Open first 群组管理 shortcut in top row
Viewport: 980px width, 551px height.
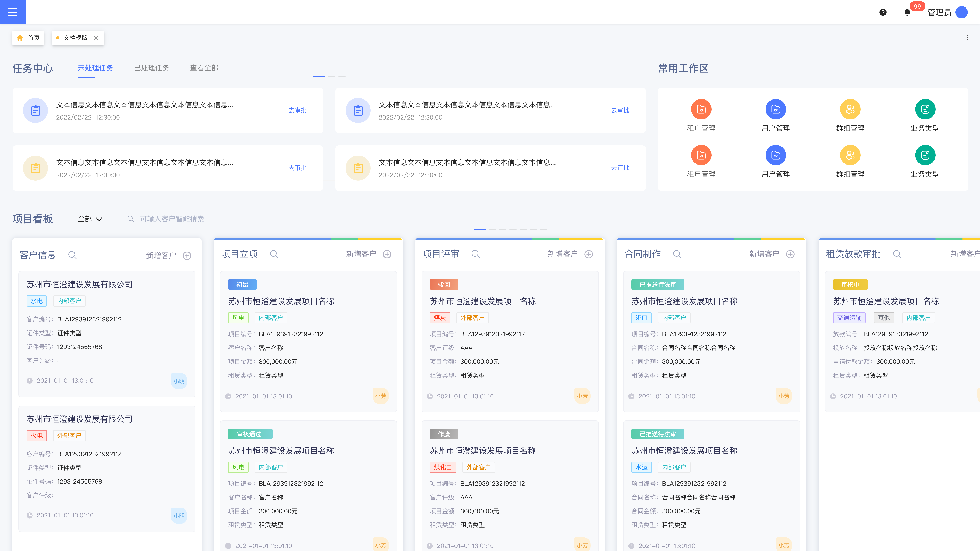click(850, 110)
